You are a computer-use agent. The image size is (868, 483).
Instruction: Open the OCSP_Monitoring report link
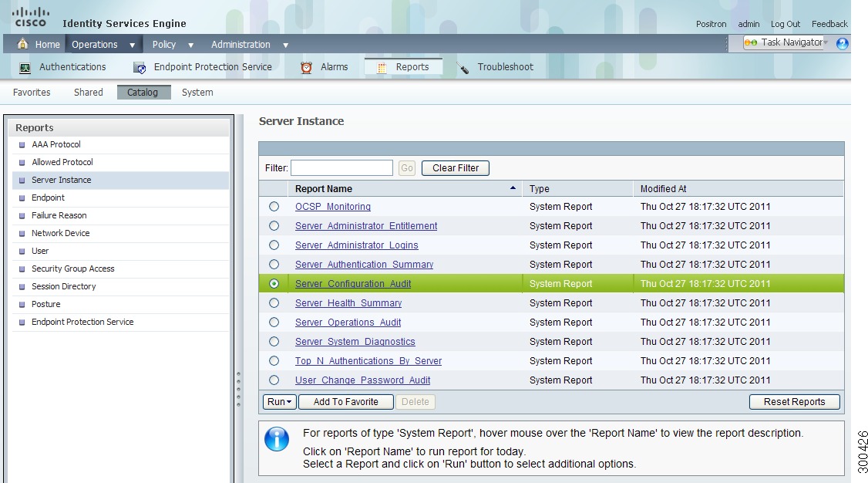coord(333,207)
